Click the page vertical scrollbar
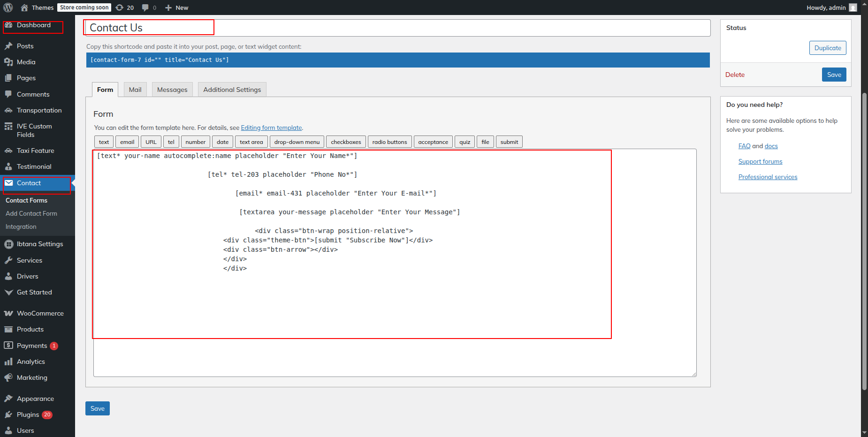Screen dimensions: 868x437 864,234
